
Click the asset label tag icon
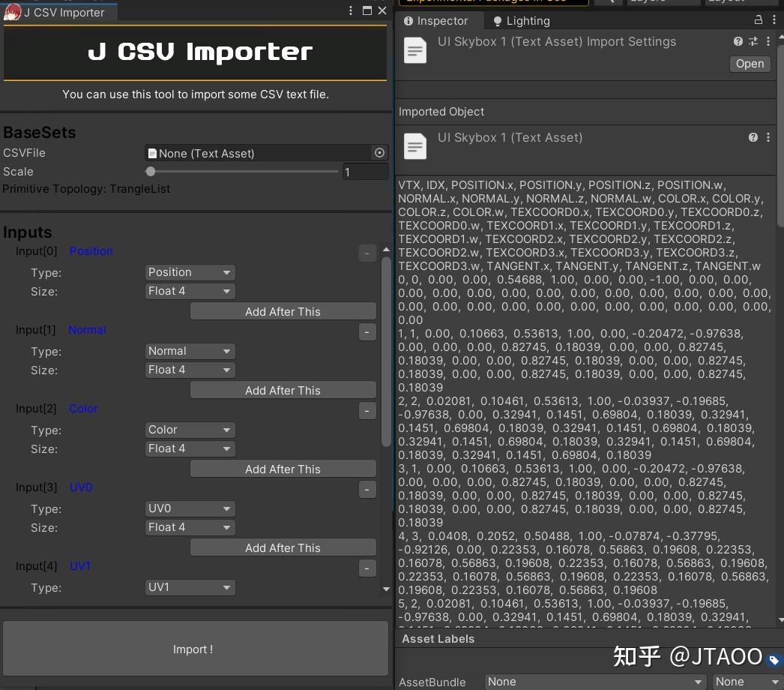click(x=774, y=660)
